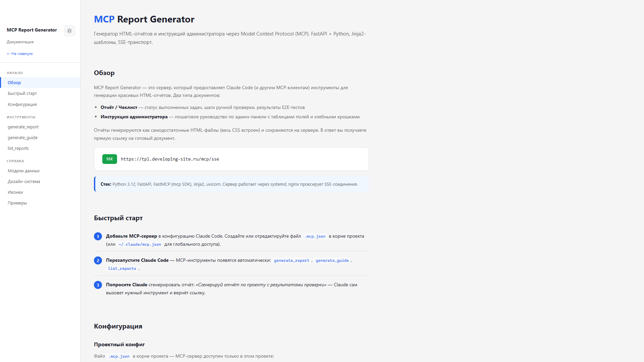Open list_reports in the sidebar

(18, 148)
